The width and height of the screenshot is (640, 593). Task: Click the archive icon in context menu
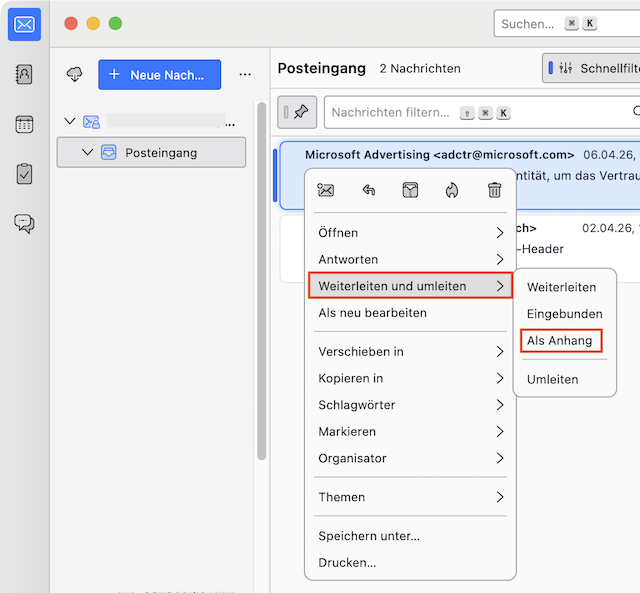click(x=410, y=190)
